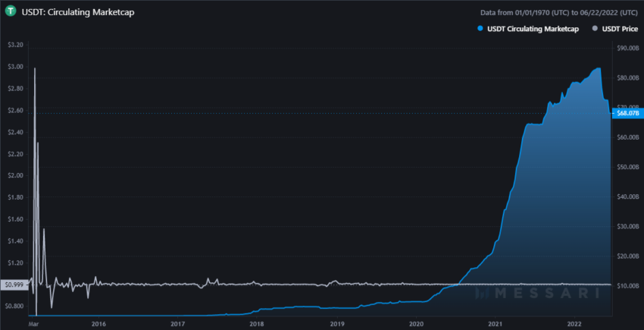This screenshot has width=644, height=330.
Task: Click the $1.20 left axis label
Action: (15, 263)
